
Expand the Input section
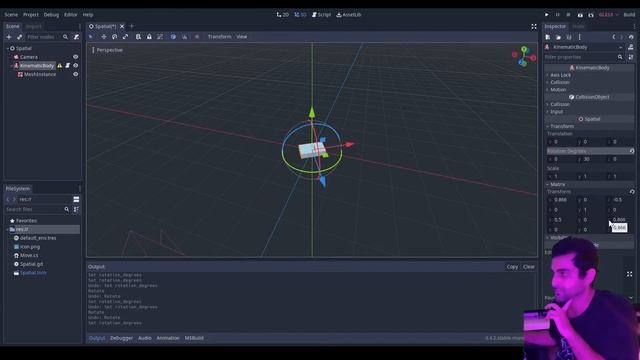[590, 112]
